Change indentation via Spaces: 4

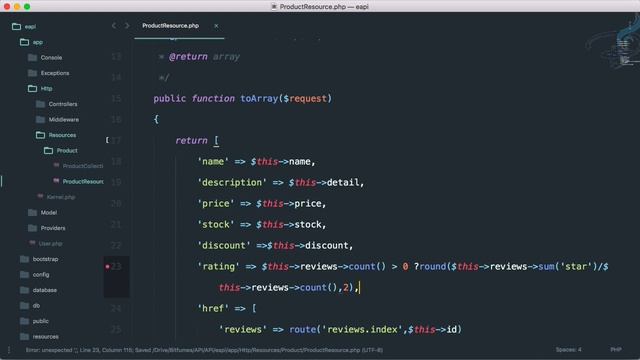pyautogui.click(x=568, y=350)
